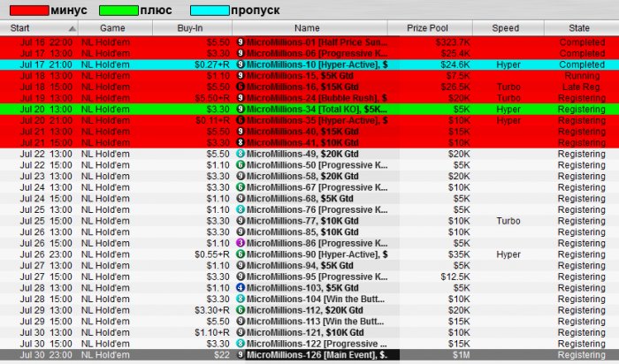Click the seat icon beside MicroMillions-113
The height and width of the screenshot is (364, 619).
(x=241, y=322)
